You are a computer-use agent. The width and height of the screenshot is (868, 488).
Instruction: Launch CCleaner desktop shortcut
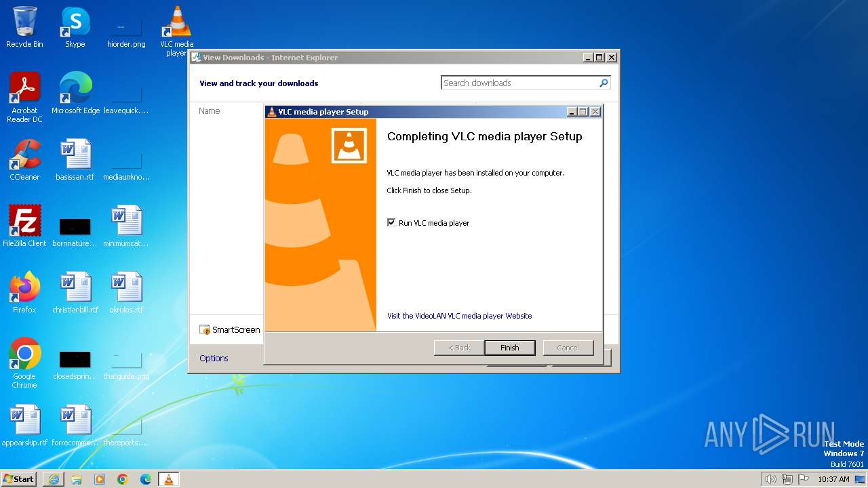24,160
